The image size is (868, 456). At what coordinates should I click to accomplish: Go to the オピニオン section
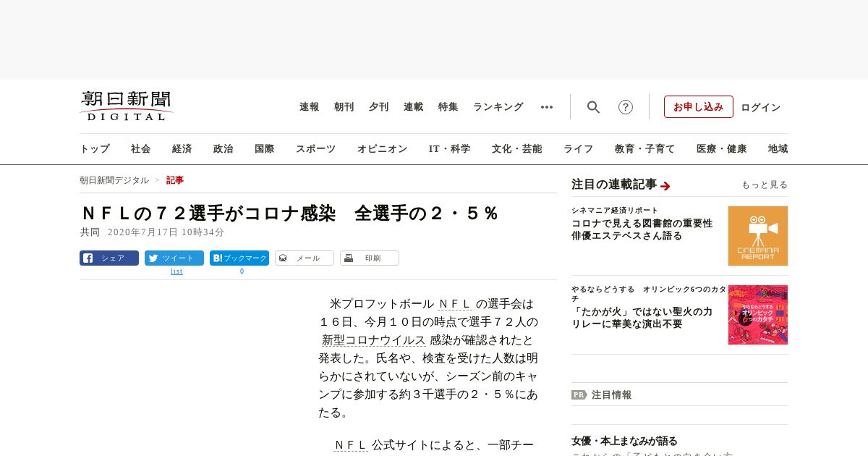tap(383, 149)
